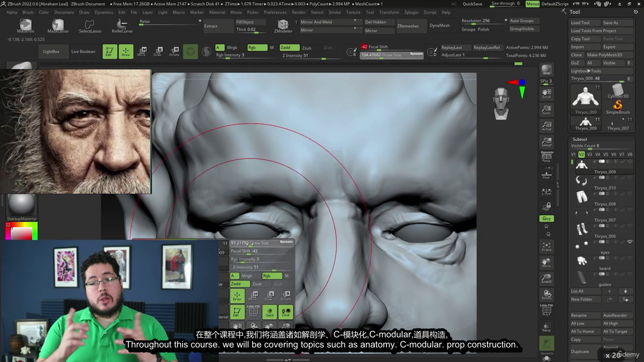Select the MaskLasso brush icon
644x362 pixels.
tap(58, 26)
